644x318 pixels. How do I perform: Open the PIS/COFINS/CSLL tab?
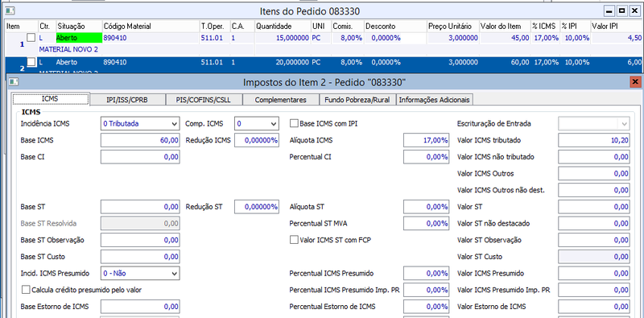(204, 100)
